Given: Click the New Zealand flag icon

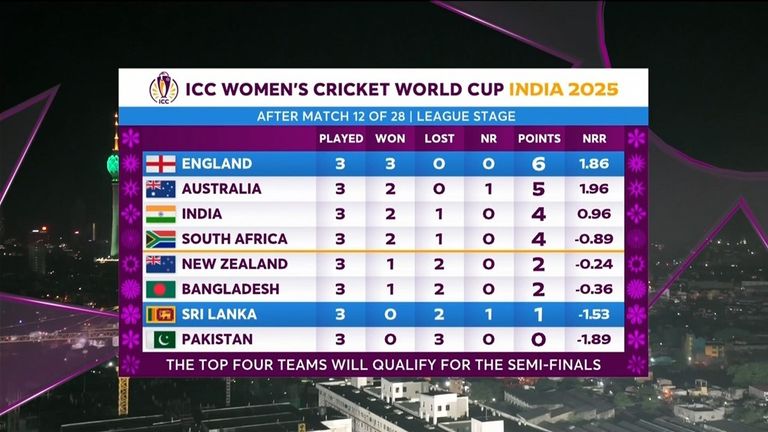Looking at the screenshot, I should click(x=160, y=264).
